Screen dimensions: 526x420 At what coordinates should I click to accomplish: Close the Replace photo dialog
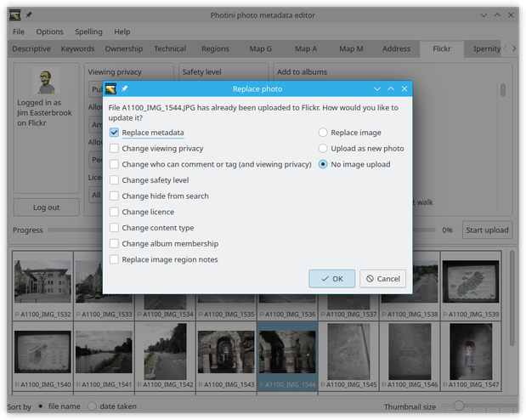pos(404,88)
